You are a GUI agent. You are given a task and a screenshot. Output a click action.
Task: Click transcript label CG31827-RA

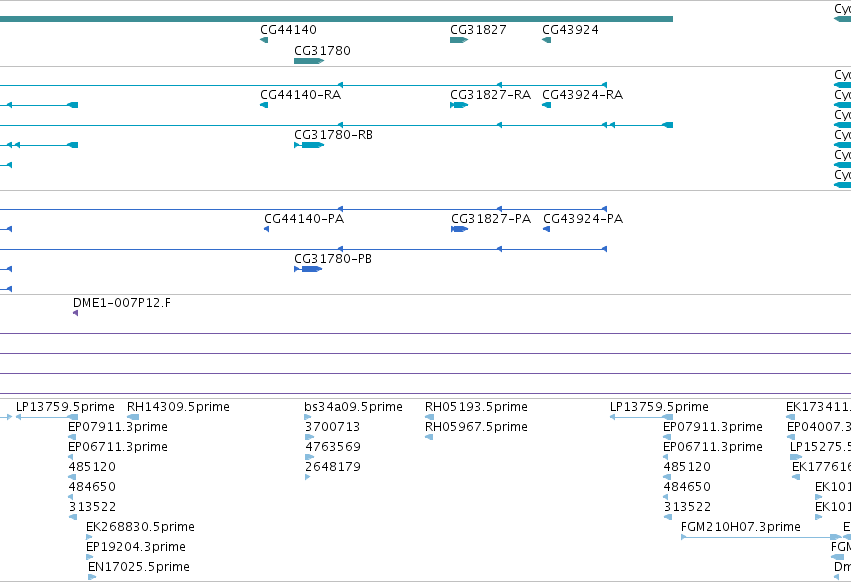(x=491, y=95)
